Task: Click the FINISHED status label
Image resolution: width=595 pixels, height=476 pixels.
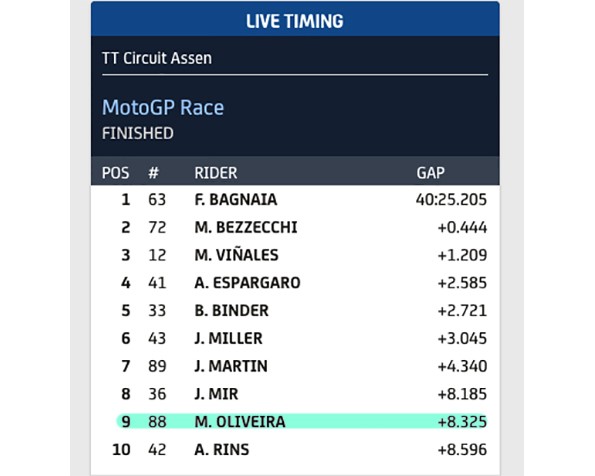Action: pyautogui.click(x=137, y=133)
